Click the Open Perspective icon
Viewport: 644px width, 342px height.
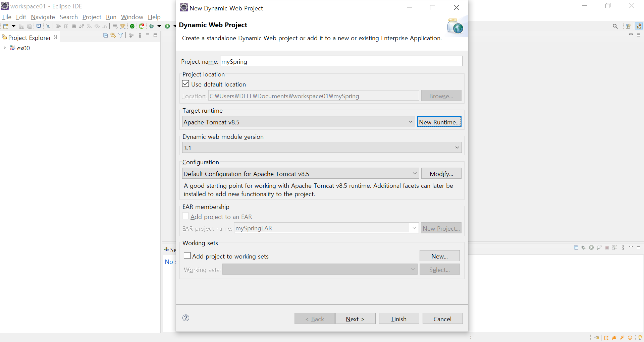coord(628,26)
